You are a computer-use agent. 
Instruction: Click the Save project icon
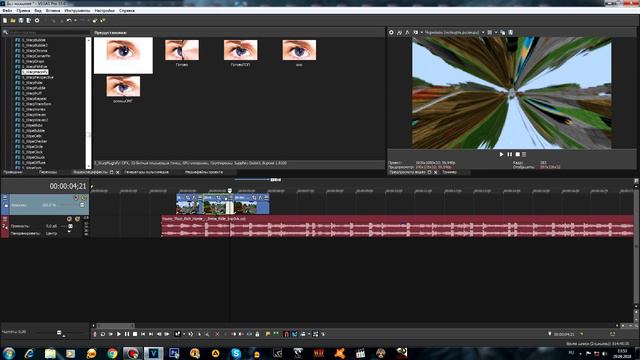tap(21, 20)
